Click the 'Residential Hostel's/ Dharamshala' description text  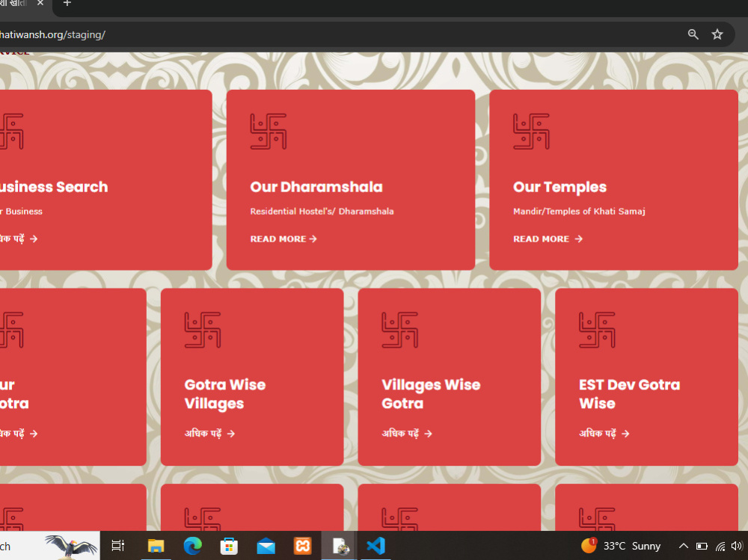pyautogui.click(x=322, y=212)
